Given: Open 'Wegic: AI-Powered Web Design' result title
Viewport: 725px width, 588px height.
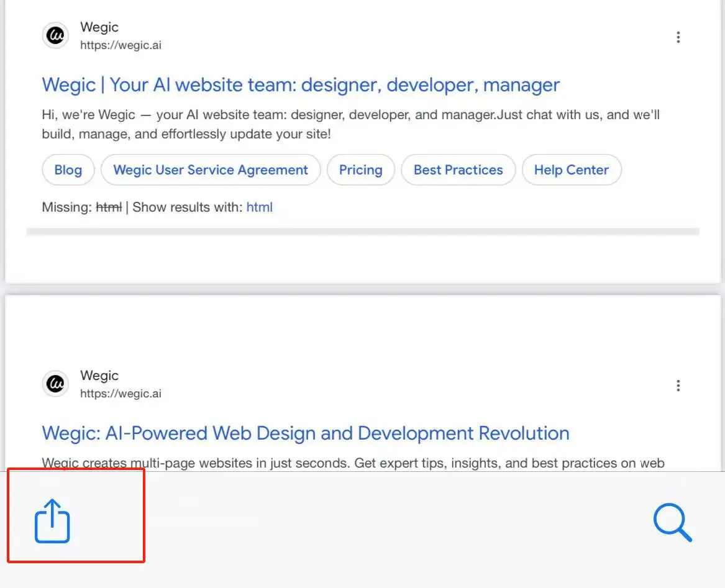Looking at the screenshot, I should 306,433.
